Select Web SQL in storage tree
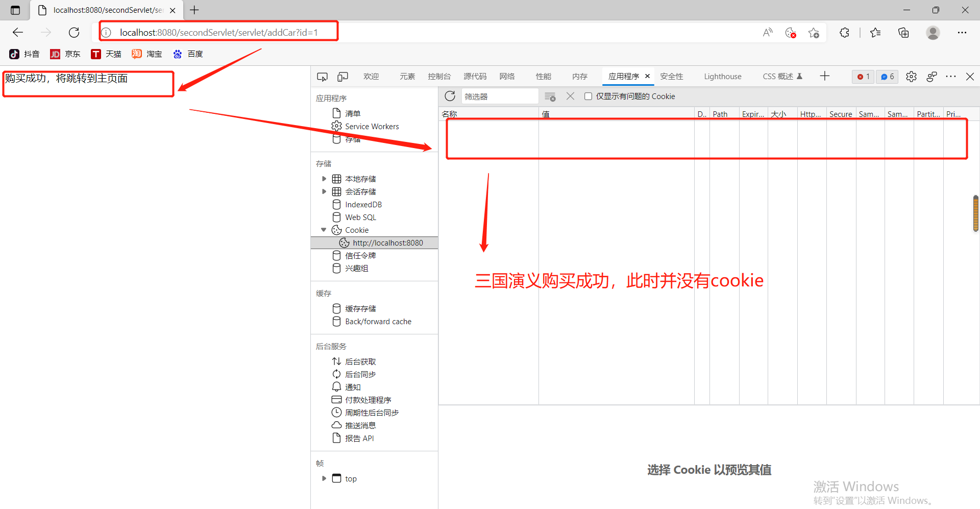Screen dimensions: 980x509 coord(360,217)
